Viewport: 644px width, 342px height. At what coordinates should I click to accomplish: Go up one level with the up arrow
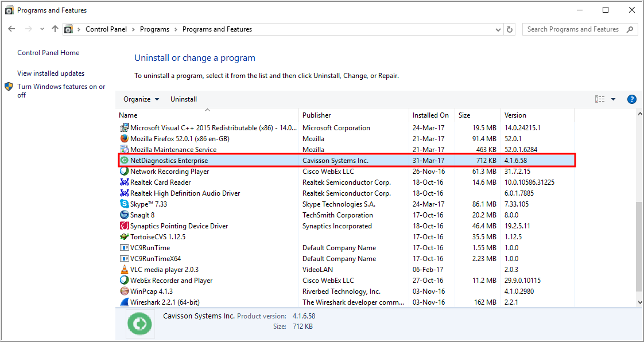[x=55, y=29]
